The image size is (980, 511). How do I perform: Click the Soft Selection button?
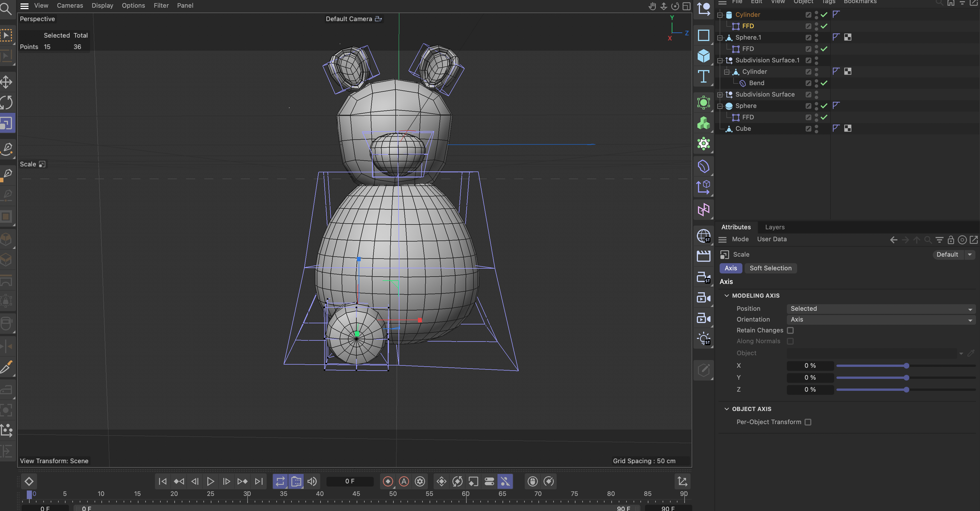[770, 268]
